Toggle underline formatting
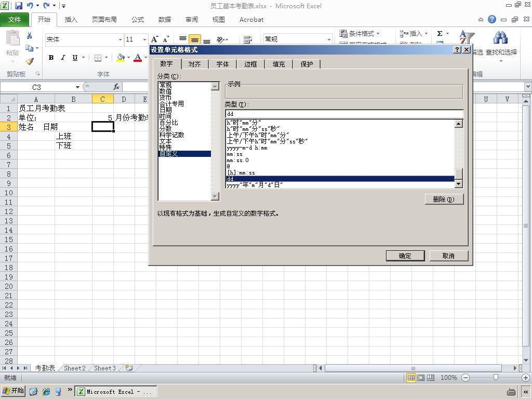The width and height of the screenshot is (532, 399). coord(75,58)
